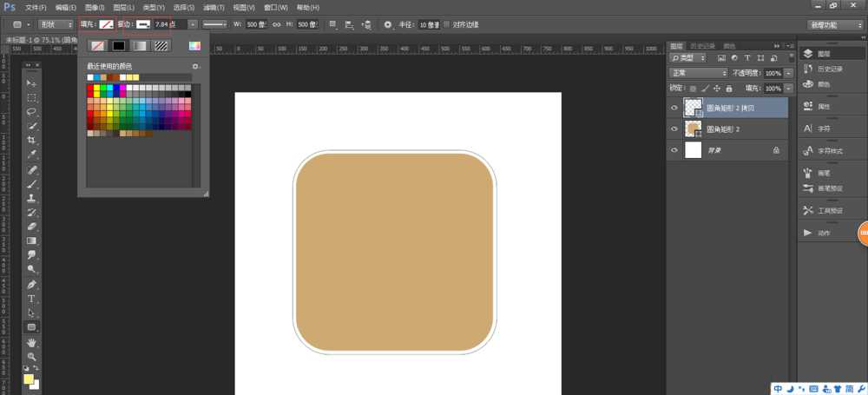Toggle visibility of layer 圆角矩形 2

tap(675, 128)
